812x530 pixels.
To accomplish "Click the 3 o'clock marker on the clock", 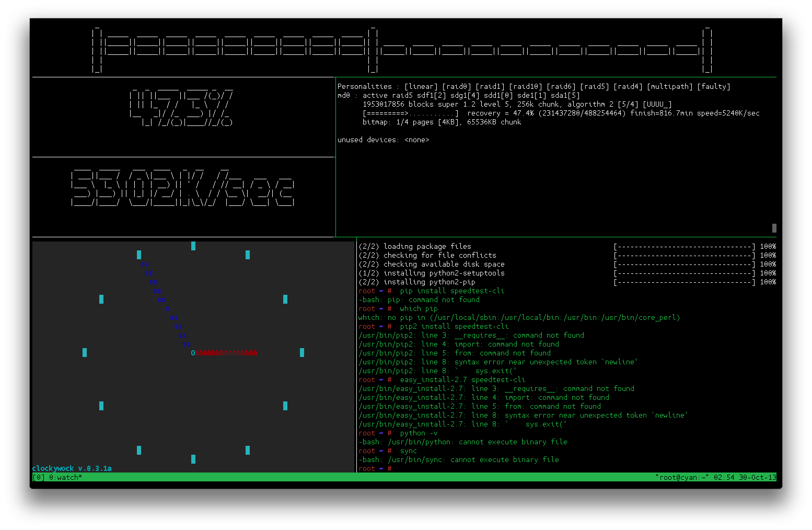I will coord(302,353).
